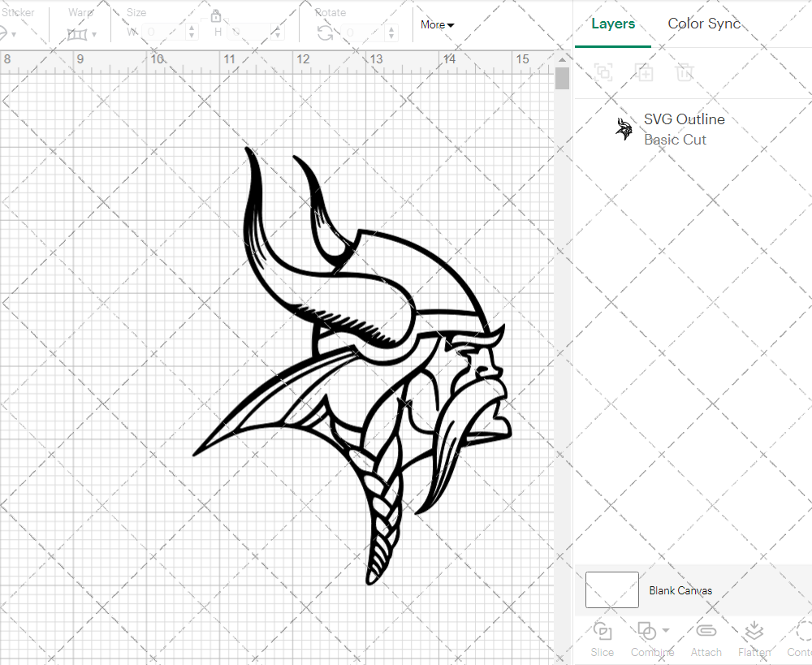Click the Rotate icon in toolbar
812x665 pixels.
pos(325,32)
